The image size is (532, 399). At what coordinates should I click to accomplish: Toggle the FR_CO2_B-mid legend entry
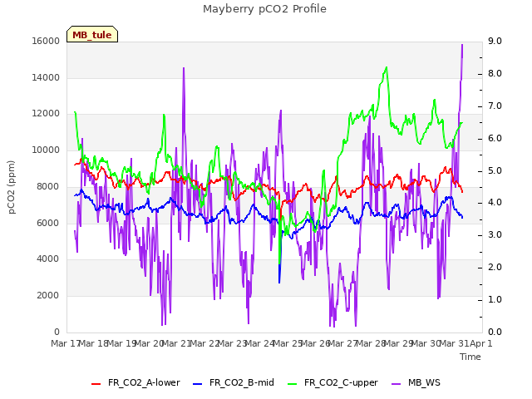pyautogui.click(x=234, y=382)
